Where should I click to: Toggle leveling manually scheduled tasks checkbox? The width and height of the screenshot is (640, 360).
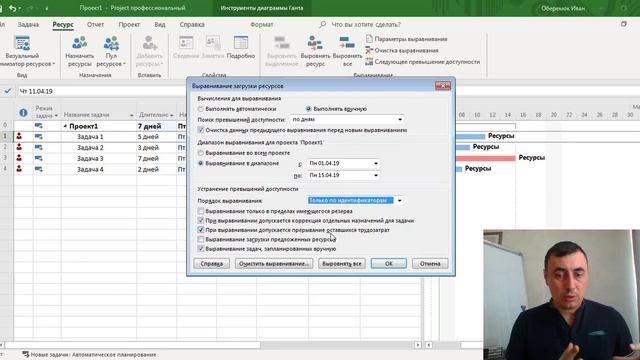click(200, 249)
